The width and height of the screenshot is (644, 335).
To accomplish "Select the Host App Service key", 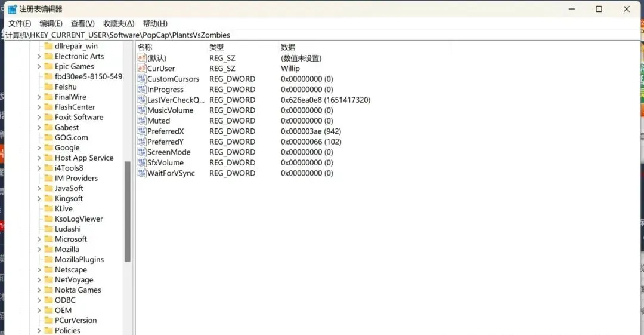I will pyautogui.click(x=84, y=158).
